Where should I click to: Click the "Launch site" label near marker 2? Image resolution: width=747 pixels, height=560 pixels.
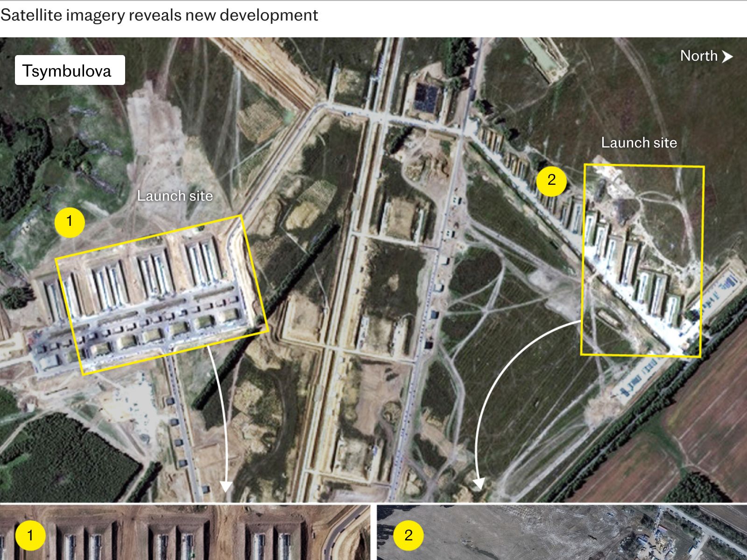(x=639, y=142)
